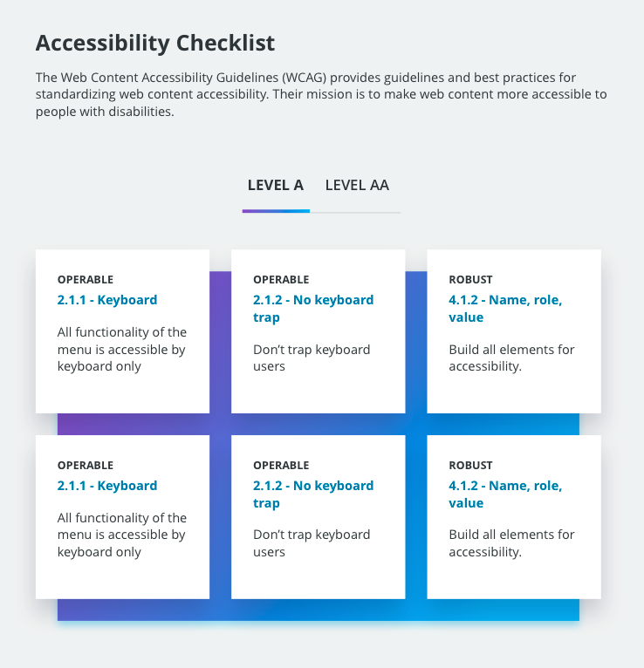Screen dimensions: 644x668
Task: Click top-row text 'Build all elements for accessibility'
Action: point(511,358)
